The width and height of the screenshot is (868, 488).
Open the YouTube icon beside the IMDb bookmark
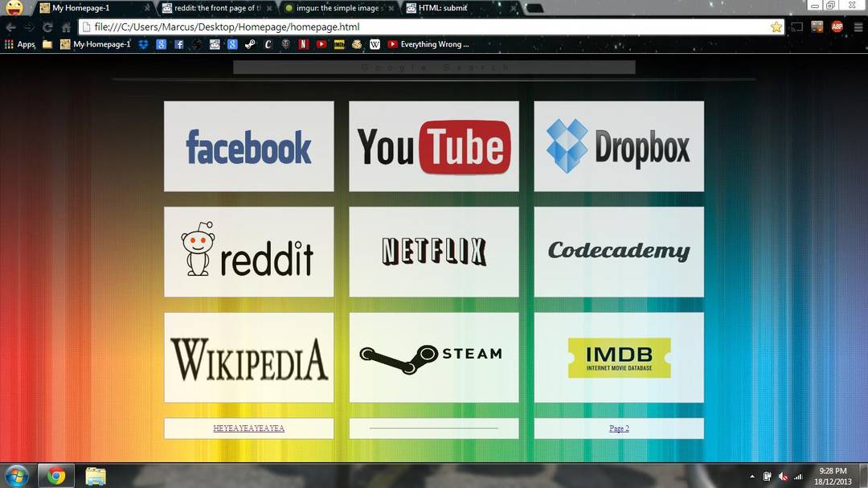321,44
